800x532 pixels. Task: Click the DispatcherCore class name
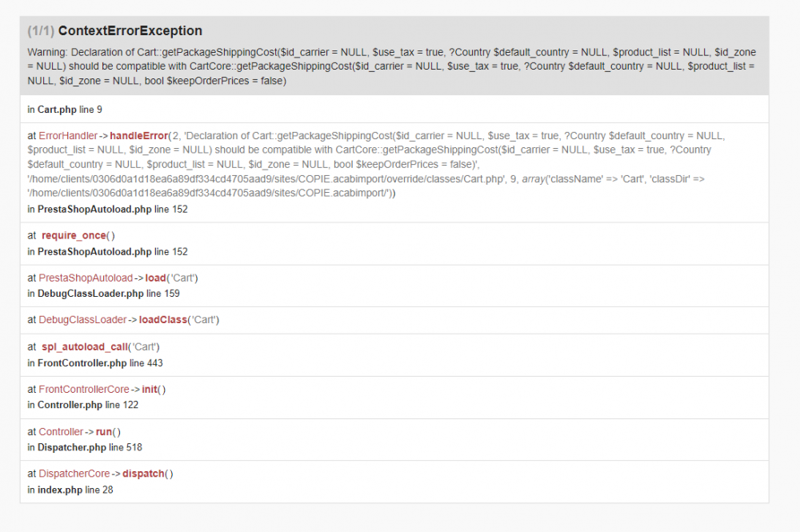[x=74, y=474]
